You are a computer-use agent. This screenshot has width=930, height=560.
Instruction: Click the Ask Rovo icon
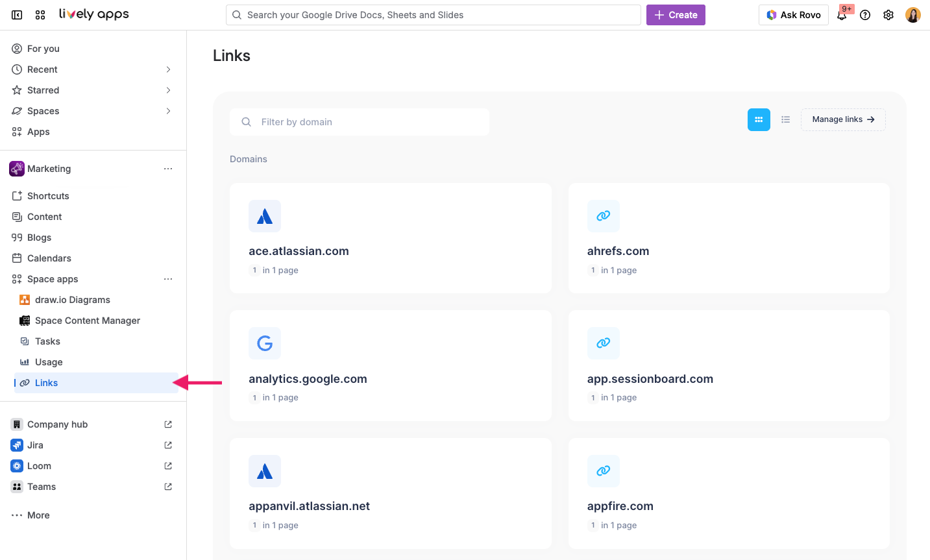[772, 14]
